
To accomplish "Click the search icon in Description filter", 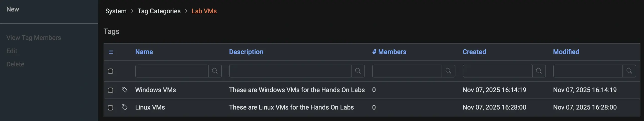I will point(358,71).
